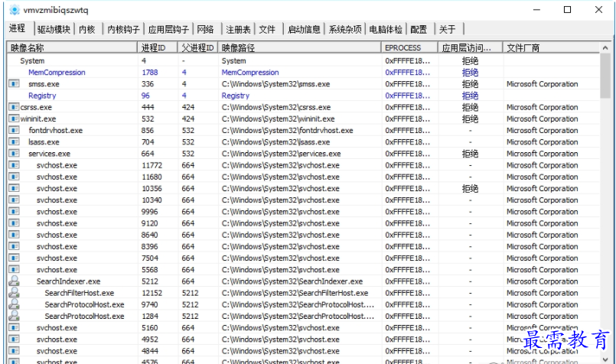Click path C:\Windows\System32\SearchIndexer.exe

click(x=292, y=281)
